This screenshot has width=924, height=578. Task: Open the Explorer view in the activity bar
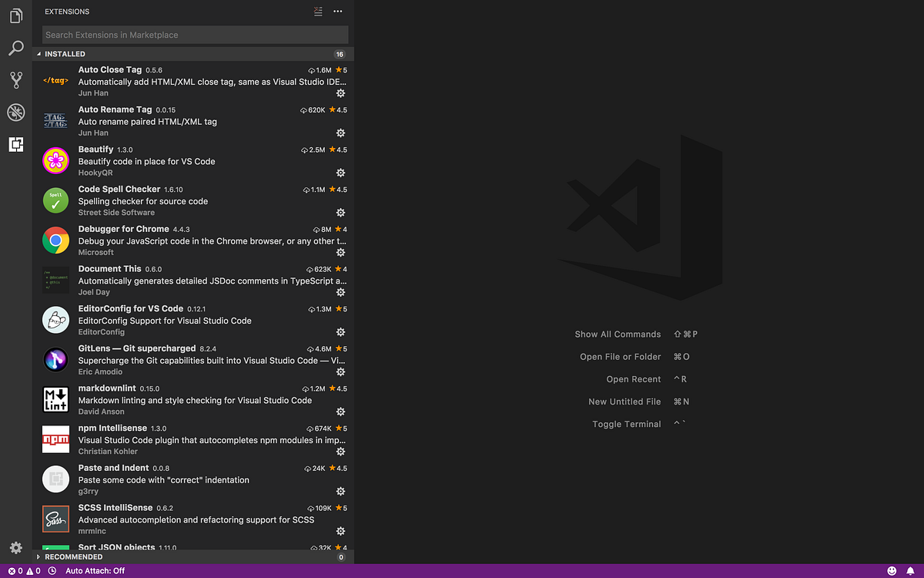click(x=15, y=15)
